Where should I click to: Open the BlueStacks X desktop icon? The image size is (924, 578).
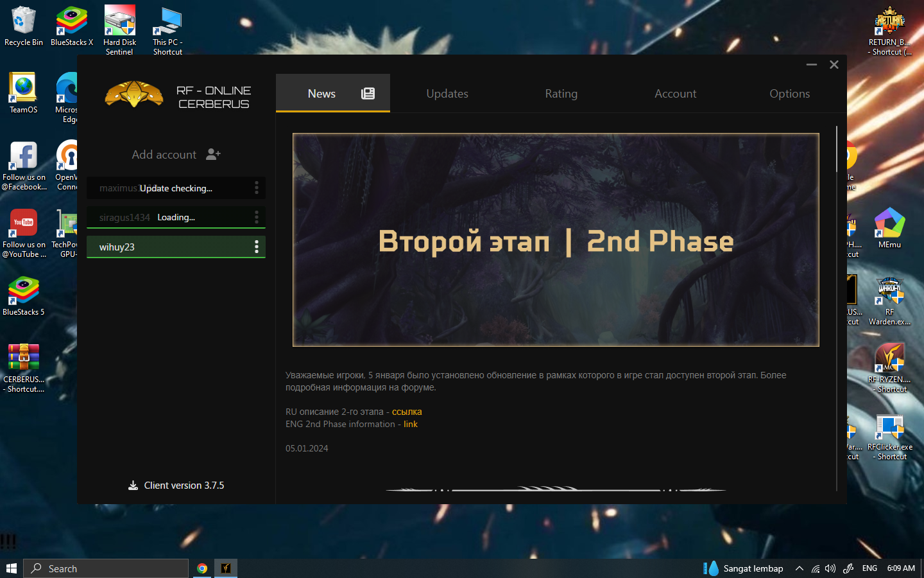click(x=72, y=26)
